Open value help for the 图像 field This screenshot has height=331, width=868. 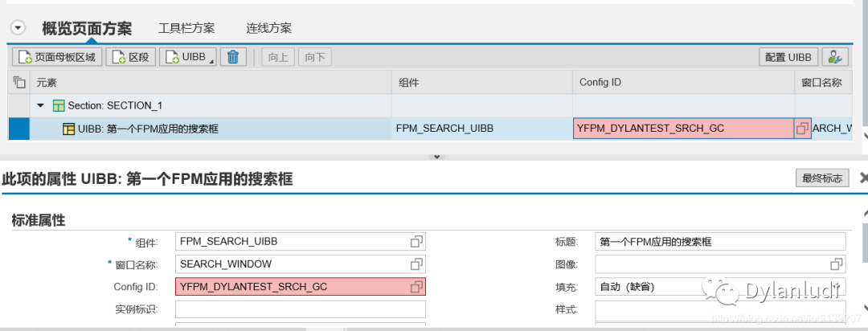pos(837,264)
